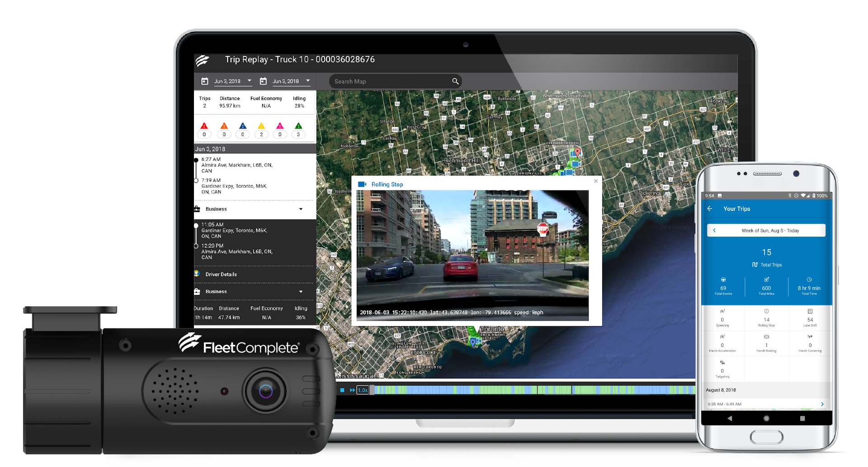Screen dimensions: 868x467
Task: Collapse the second Business section chevron
Action: pos(301,291)
